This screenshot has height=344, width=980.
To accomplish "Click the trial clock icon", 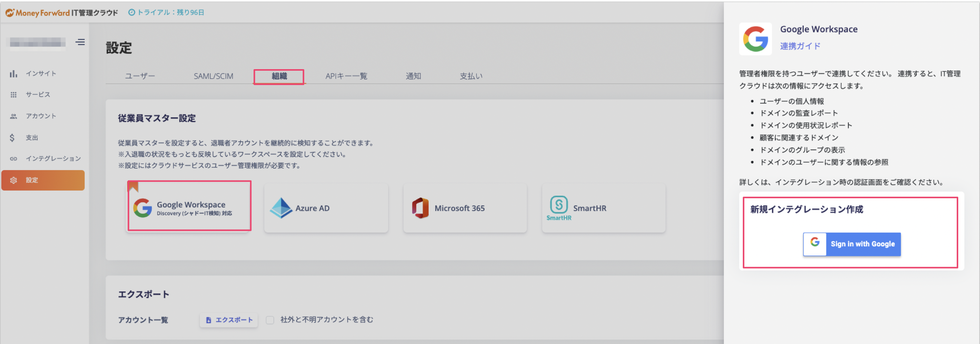I will 132,13.
